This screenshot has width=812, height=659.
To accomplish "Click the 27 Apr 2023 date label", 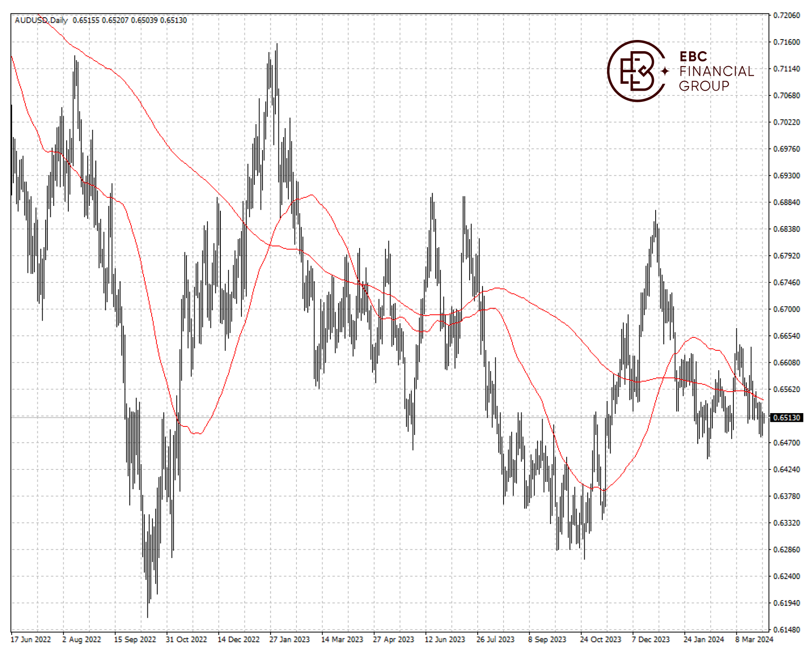I will (x=394, y=640).
